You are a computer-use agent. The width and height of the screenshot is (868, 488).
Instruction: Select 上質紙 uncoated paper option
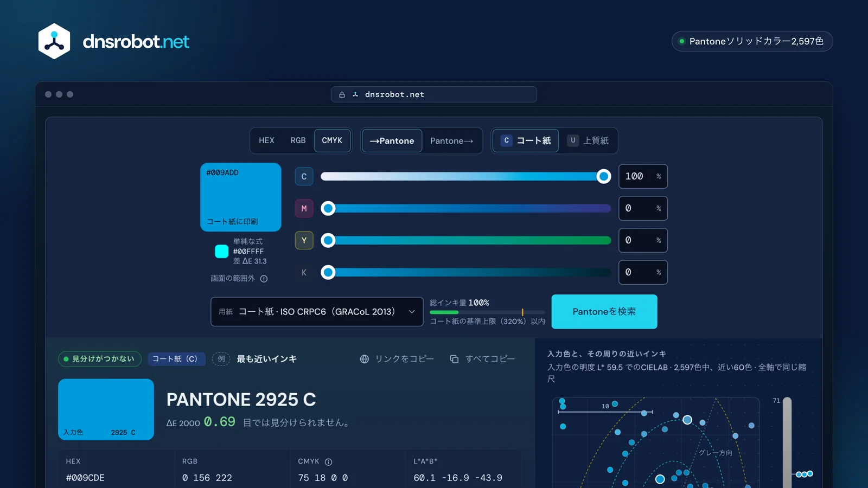[588, 141]
